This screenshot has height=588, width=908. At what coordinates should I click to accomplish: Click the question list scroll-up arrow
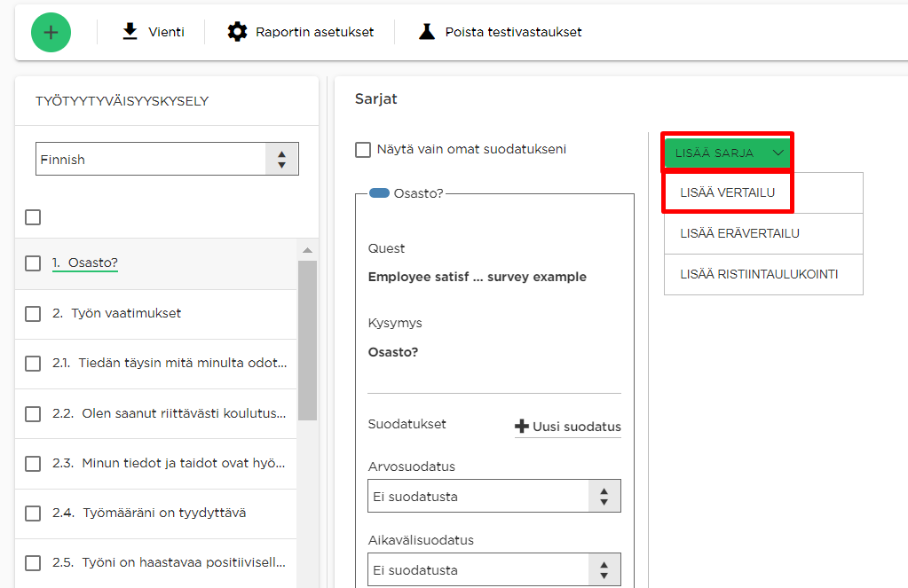307,250
